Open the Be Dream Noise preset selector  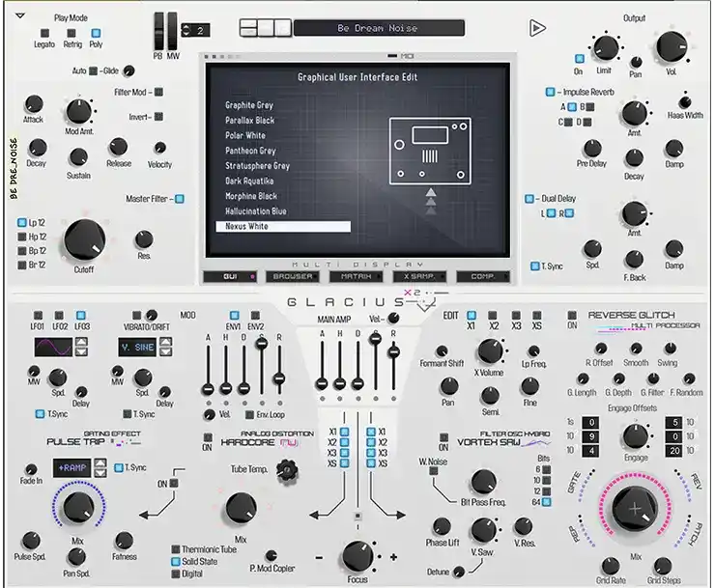(x=379, y=28)
